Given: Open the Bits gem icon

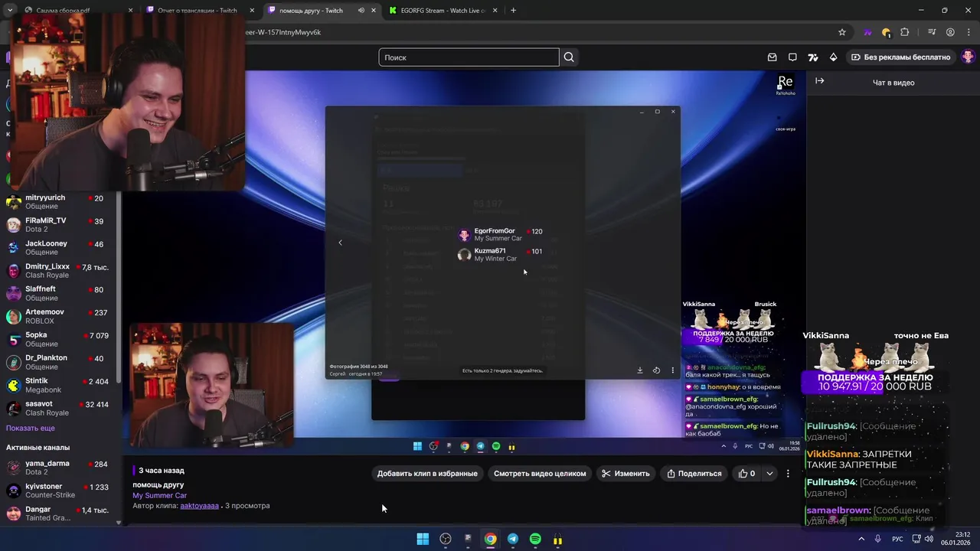Looking at the screenshot, I should (834, 57).
